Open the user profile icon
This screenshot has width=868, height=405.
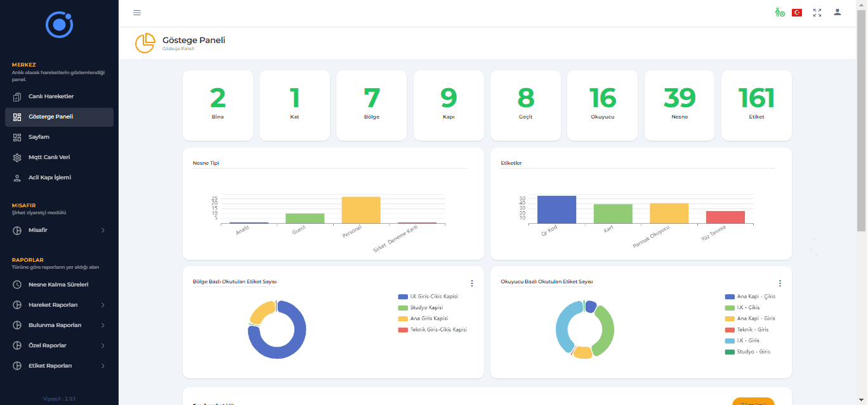click(x=838, y=12)
